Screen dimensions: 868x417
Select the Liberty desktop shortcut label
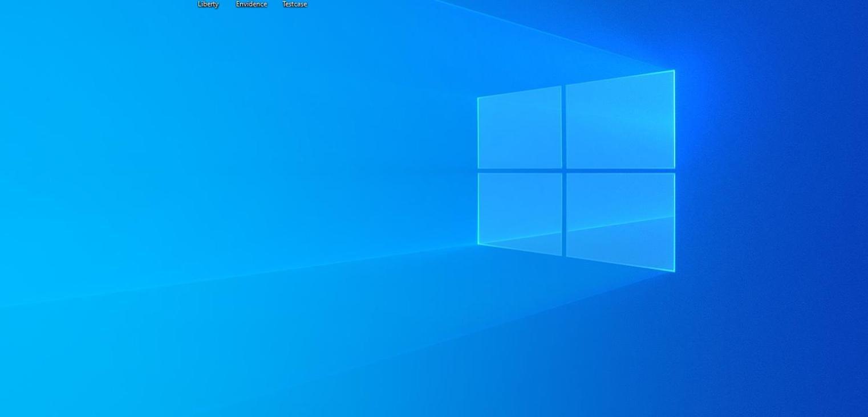(x=208, y=4)
